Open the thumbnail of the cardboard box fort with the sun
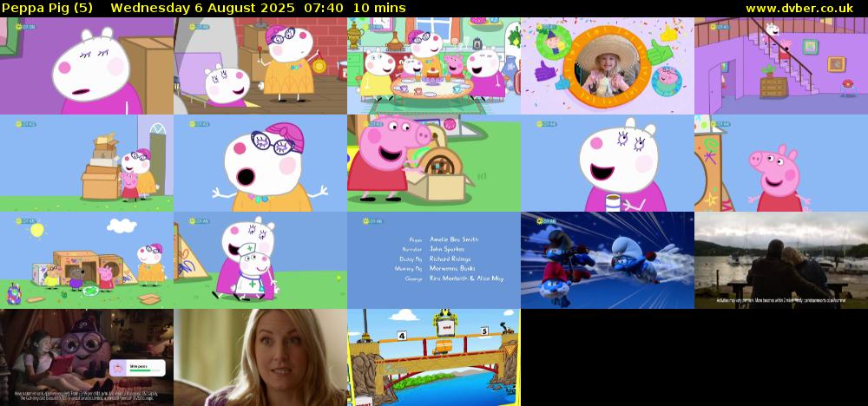 click(87, 260)
